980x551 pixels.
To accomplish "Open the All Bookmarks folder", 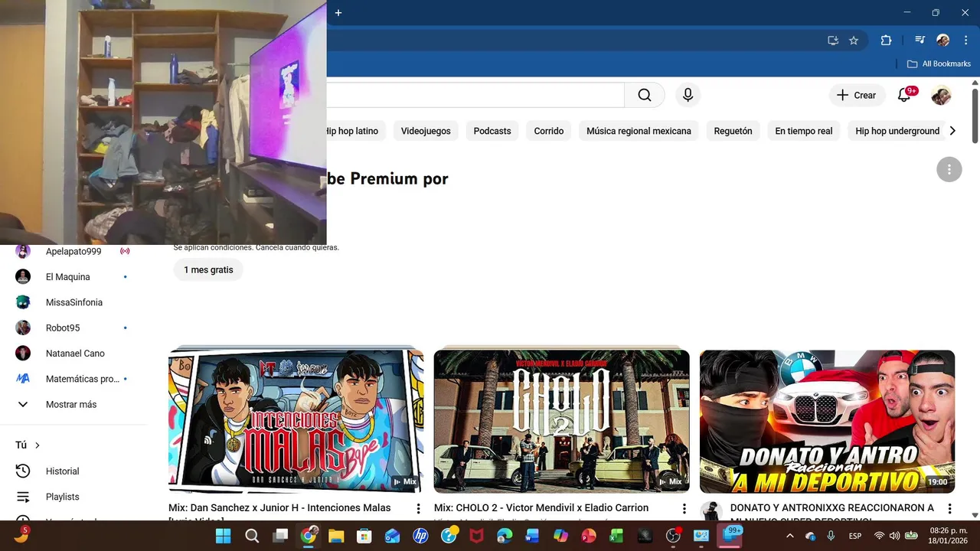I will tap(939, 64).
